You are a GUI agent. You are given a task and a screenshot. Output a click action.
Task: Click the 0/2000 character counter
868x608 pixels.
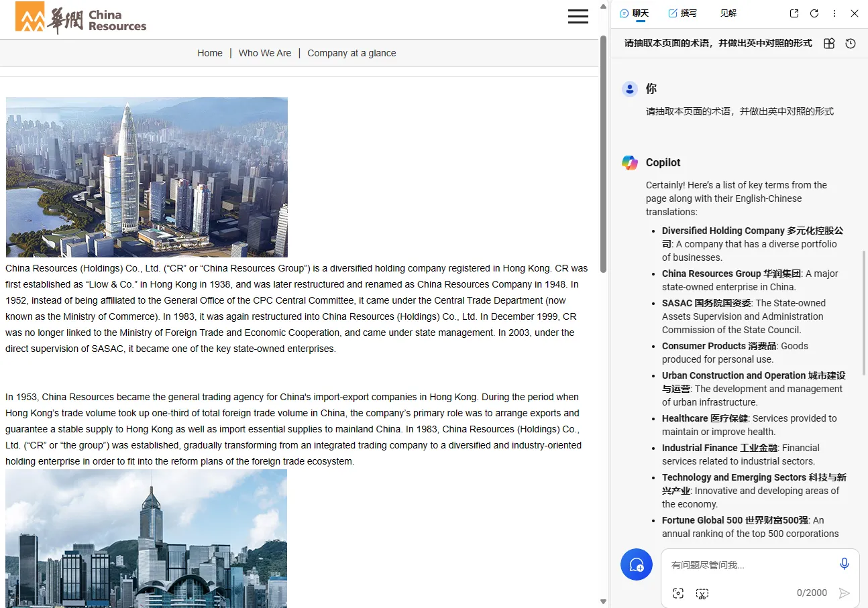(812, 593)
